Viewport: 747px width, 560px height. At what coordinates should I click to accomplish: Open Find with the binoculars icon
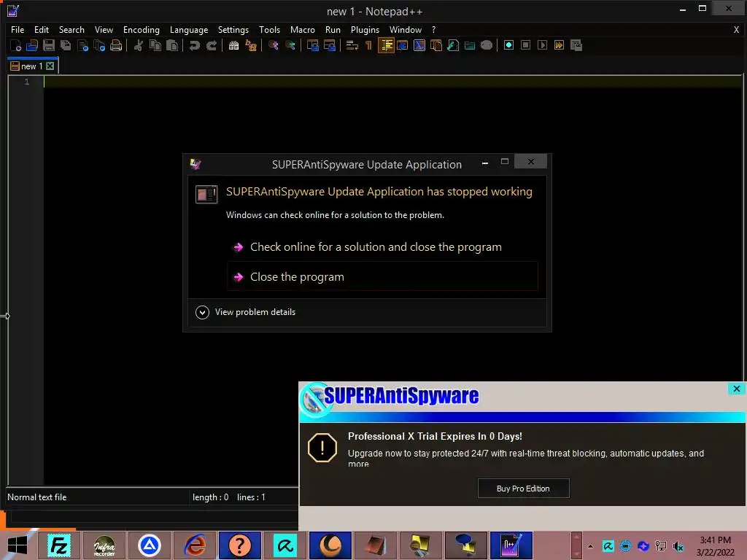[x=233, y=46]
